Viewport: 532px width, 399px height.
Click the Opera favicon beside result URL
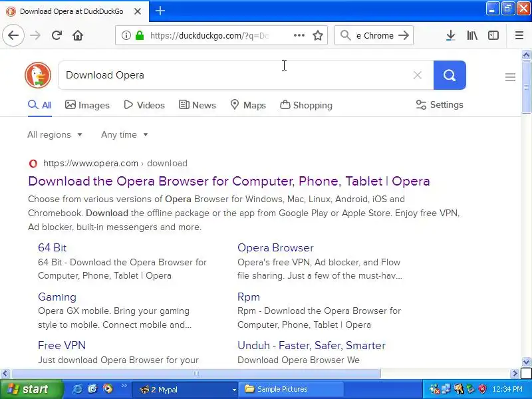point(33,164)
